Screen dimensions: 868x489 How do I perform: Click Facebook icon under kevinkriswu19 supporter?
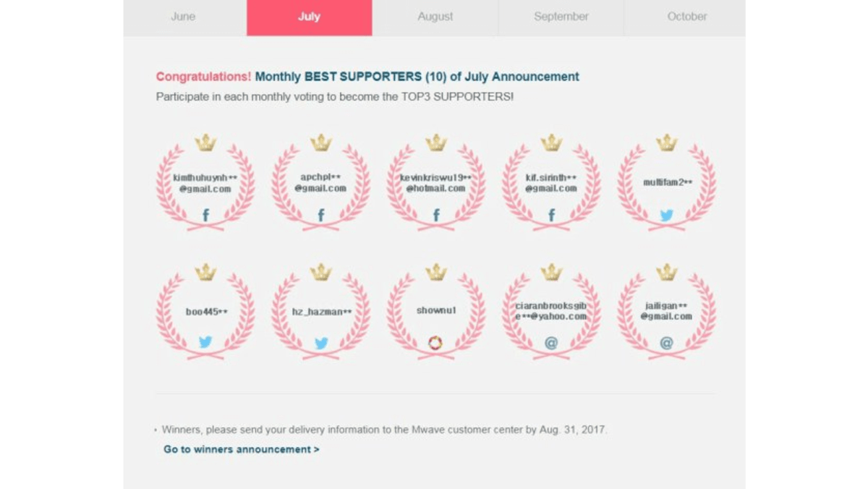click(436, 215)
